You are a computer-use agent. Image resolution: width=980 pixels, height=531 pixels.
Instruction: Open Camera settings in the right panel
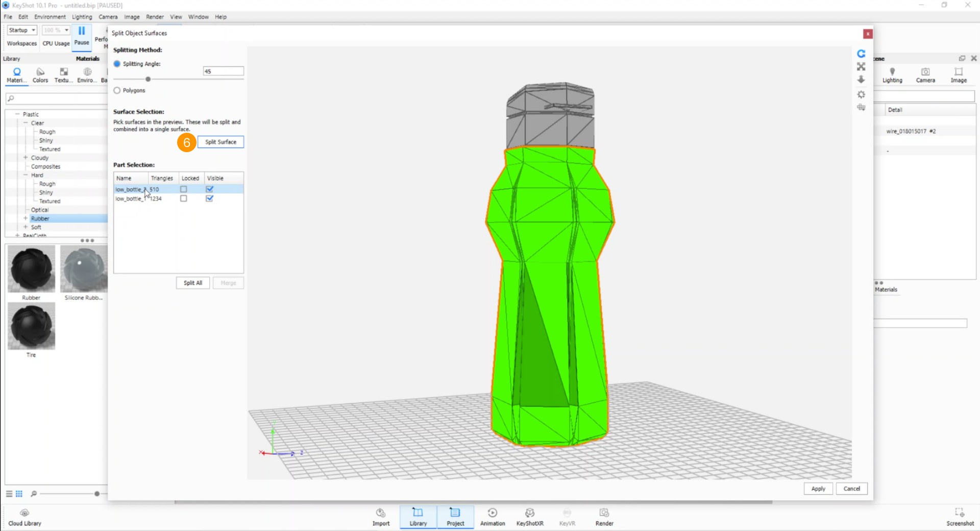(x=925, y=75)
